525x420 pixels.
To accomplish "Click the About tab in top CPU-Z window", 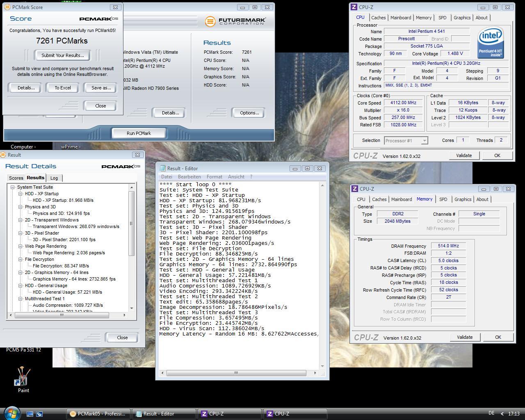I will [482, 18].
